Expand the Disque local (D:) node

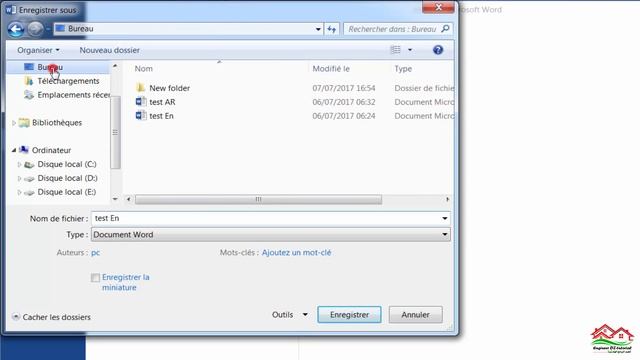pos(19,178)
